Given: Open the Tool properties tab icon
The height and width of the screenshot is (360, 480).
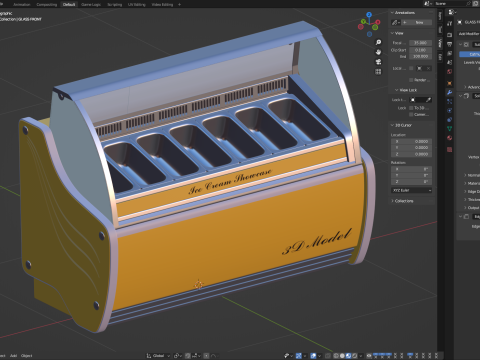Looking at the screenshot, I should coord(450,23).
